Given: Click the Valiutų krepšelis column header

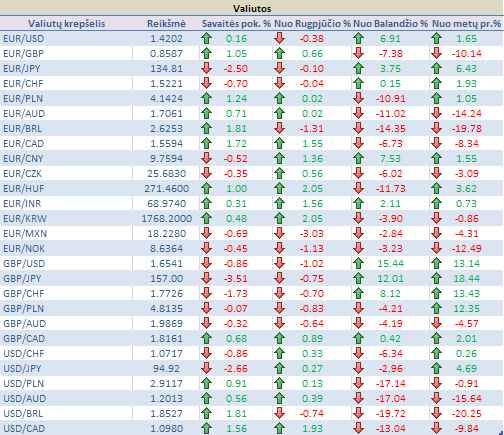Looking at the screenshot, I should coord(67,24).
